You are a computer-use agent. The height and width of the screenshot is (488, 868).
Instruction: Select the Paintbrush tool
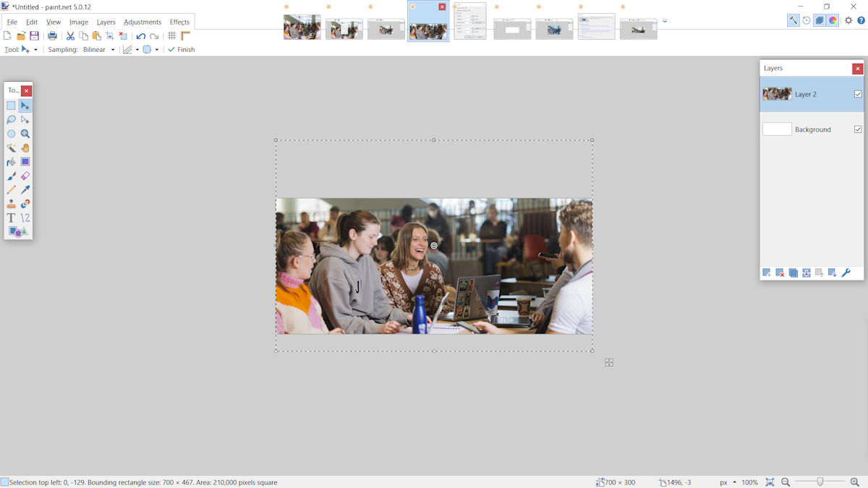point(11,176)
